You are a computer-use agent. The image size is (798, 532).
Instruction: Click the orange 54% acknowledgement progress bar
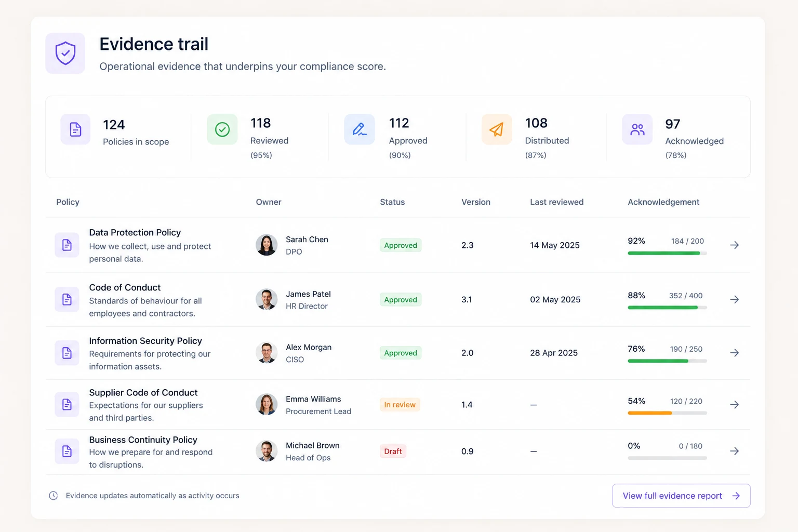tap(667, 413)
